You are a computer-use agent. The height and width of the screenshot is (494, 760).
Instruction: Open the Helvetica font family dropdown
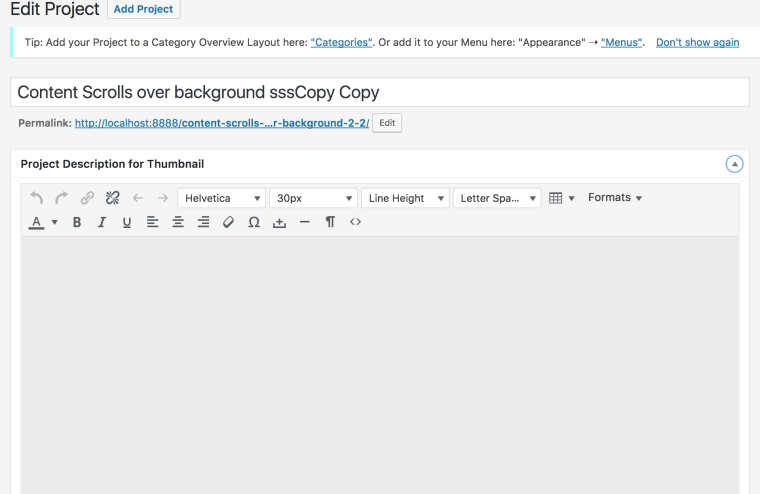(x=221, y=198)
